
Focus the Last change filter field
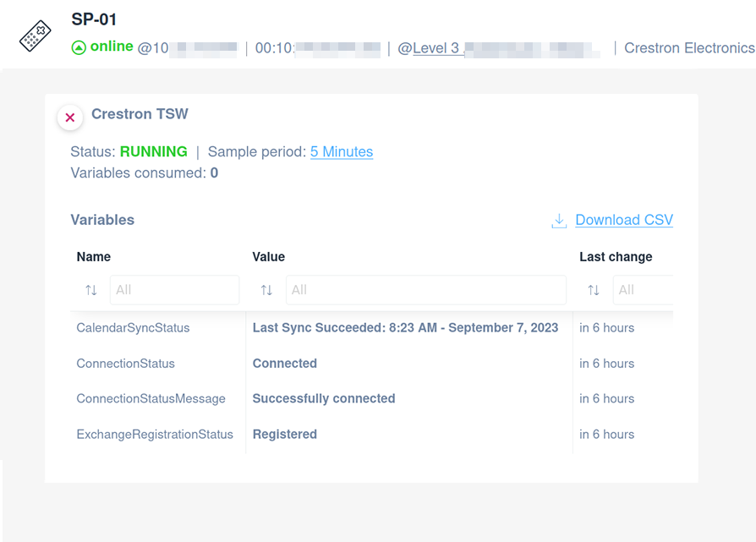click(x=644, y=290)
